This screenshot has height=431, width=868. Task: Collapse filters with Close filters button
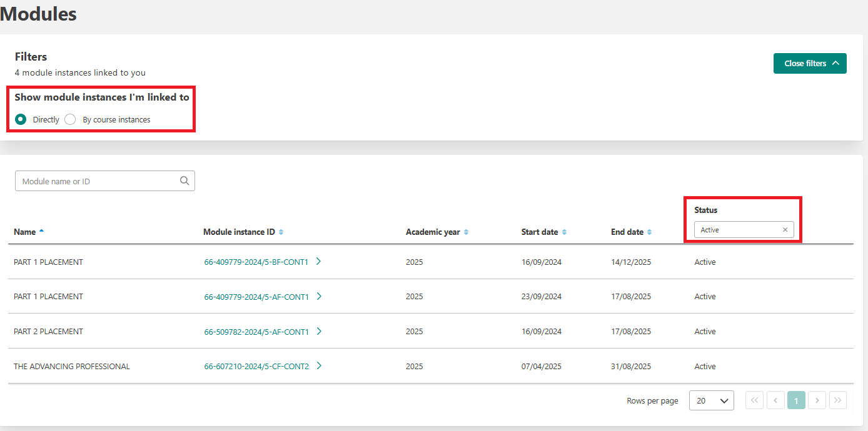(810, 63)
